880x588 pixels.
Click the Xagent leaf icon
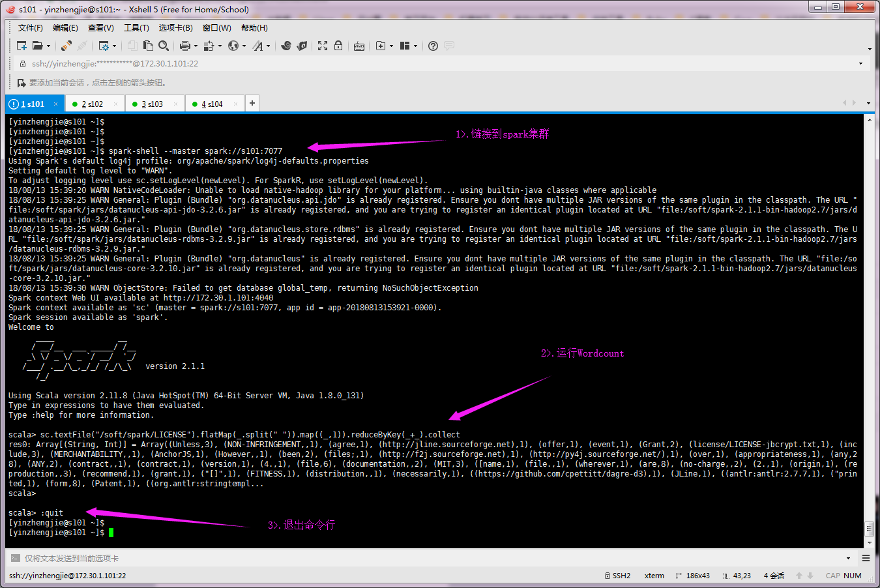(302, 46)
